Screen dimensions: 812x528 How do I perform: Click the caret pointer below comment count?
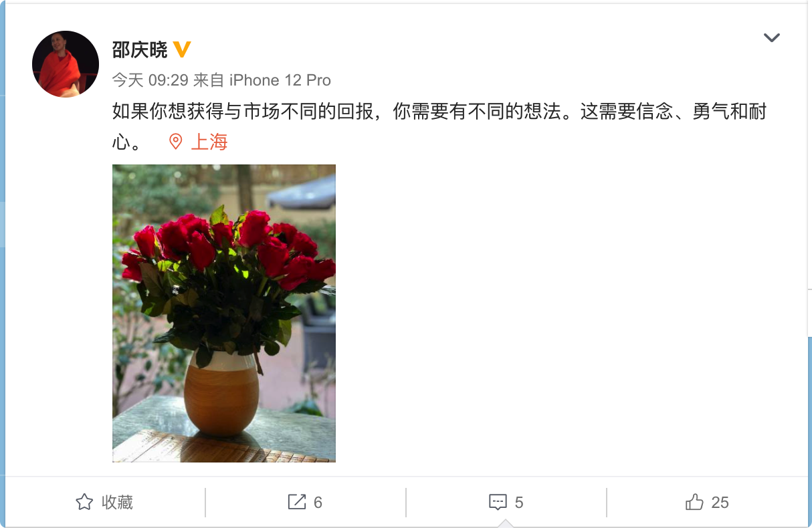click(506, 523)
